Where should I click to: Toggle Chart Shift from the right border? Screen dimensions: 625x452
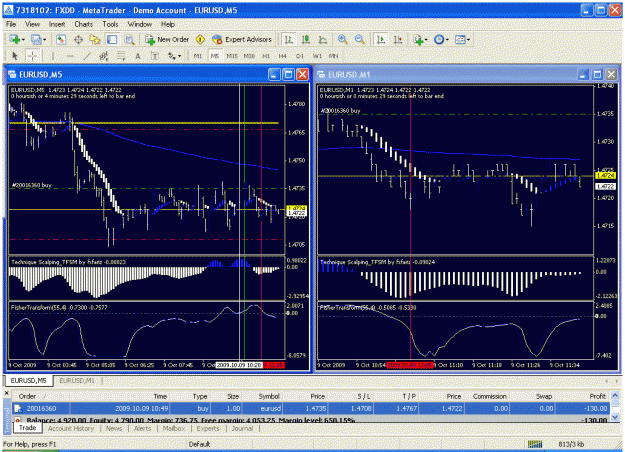click(398, 39)
